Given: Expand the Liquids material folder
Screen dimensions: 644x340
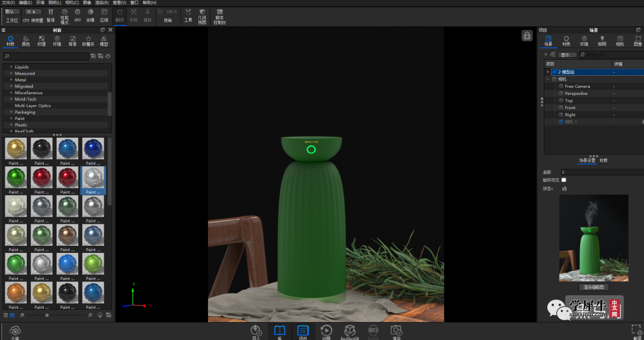Looking at the screenshot, I should pyautogui.click(x=11, y=67).
